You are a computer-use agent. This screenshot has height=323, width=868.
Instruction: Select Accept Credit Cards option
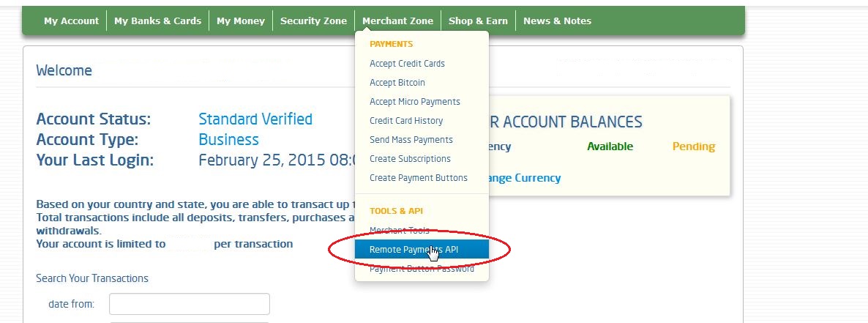(407, 64)
